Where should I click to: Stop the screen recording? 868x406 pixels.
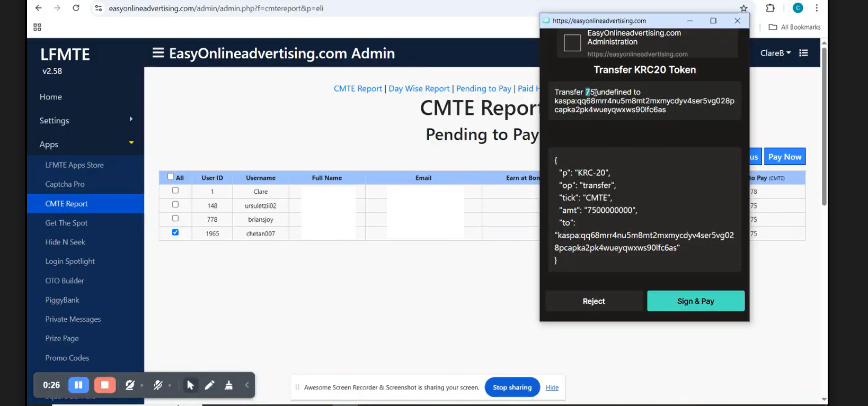point(105,385)
